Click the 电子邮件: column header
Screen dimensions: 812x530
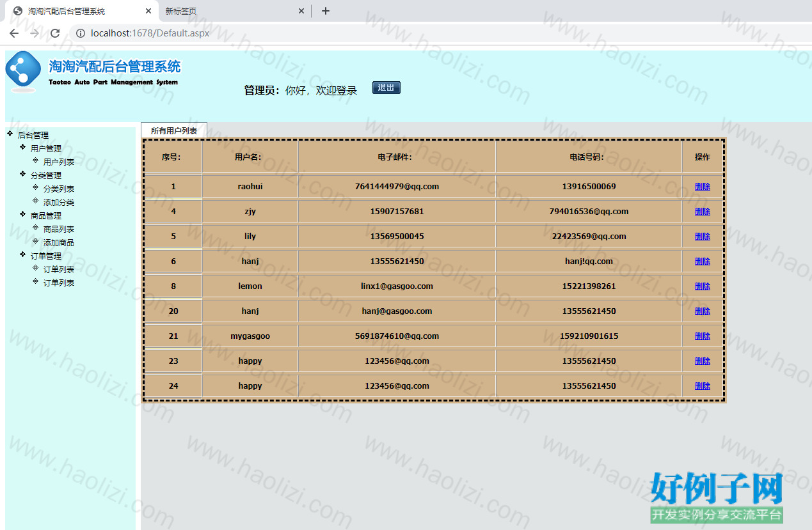[x=397, y=157]
